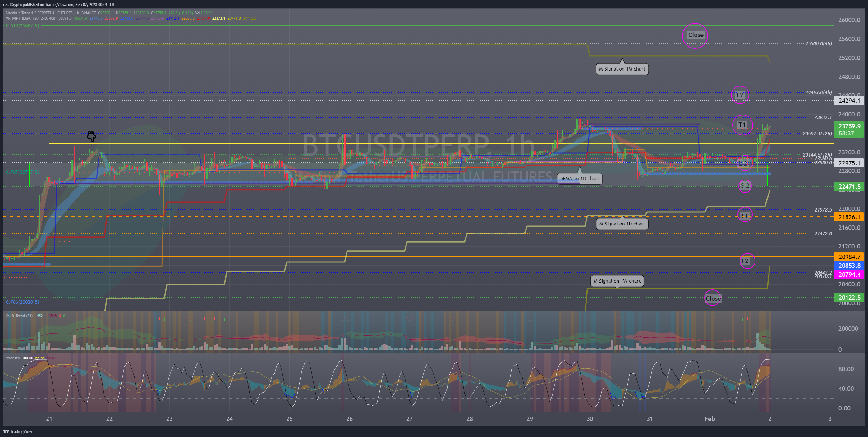The height and width of the screenshot is (437, 868).
Task: Click the 24800.0 price axis value
Action: coord(849,76)
